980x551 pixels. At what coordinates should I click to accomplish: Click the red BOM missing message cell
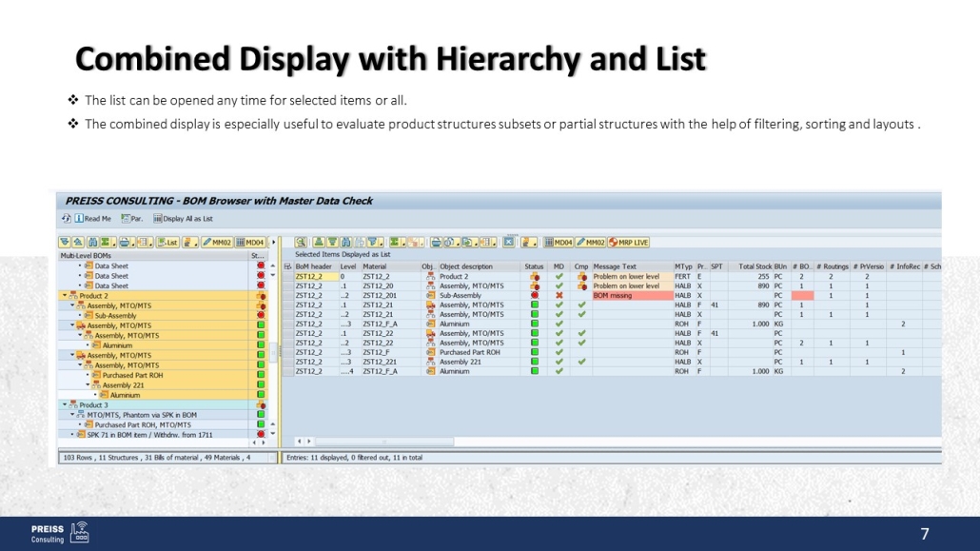coord(632,296)
